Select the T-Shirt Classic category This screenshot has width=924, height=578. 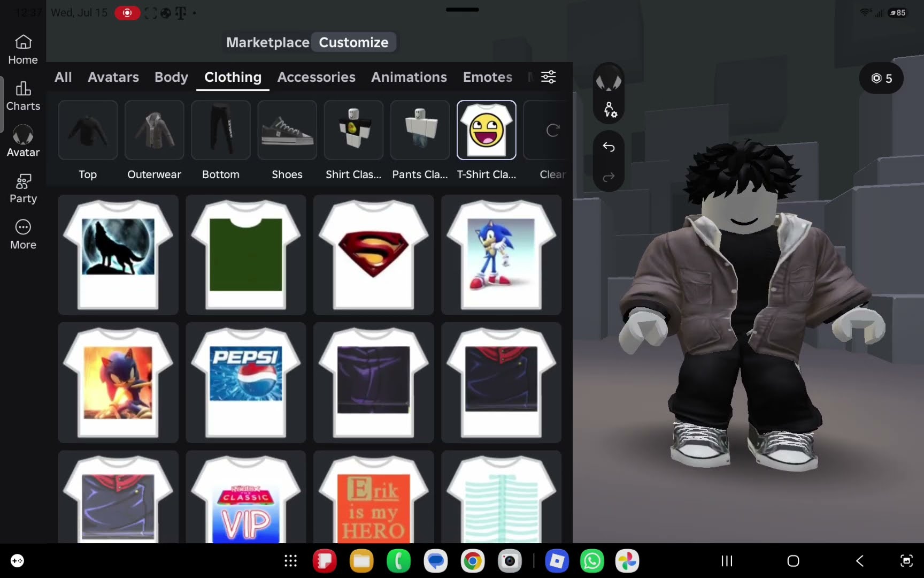pos(486,141)
